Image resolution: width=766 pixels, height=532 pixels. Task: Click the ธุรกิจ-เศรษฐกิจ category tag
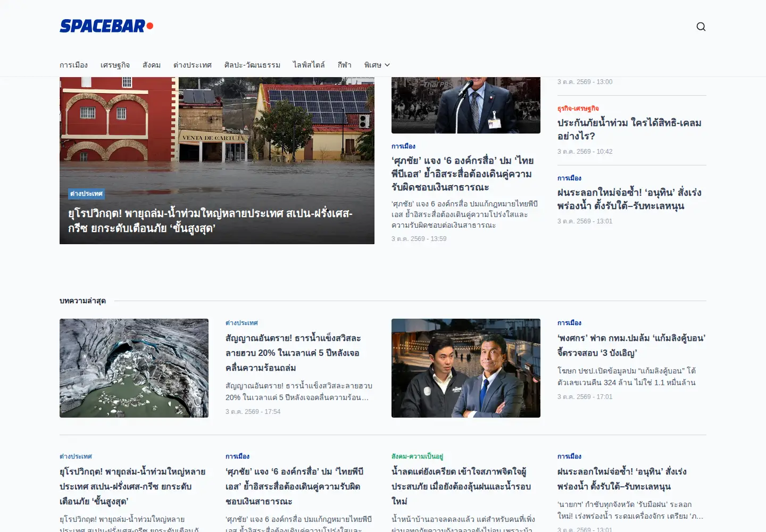click(578, 109)
